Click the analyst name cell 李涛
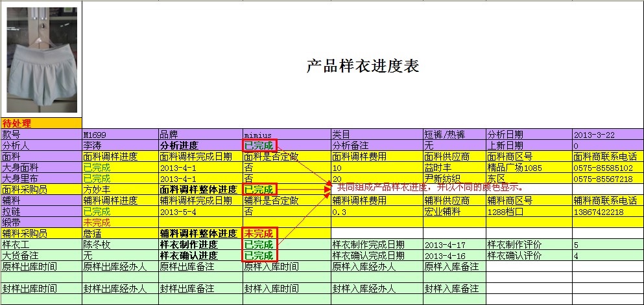644x305 pixels. pyautogui.click(x=93, y=146)
